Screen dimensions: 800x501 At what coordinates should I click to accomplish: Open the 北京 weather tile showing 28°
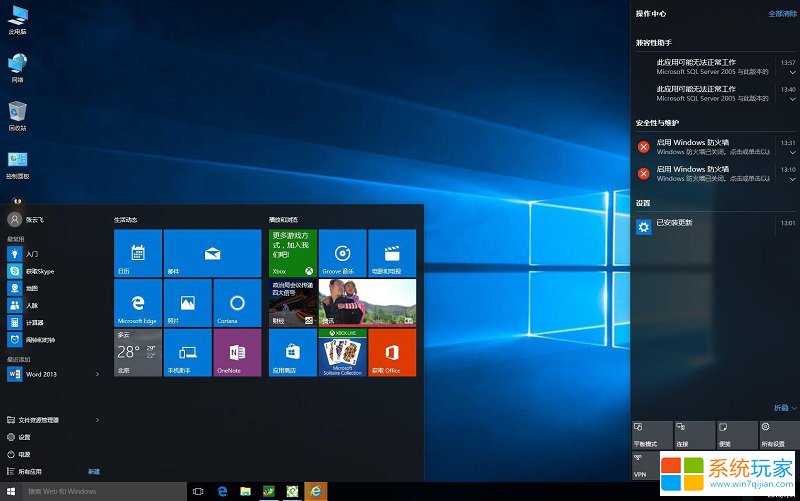pyautogui.click(x=138, y=353)
